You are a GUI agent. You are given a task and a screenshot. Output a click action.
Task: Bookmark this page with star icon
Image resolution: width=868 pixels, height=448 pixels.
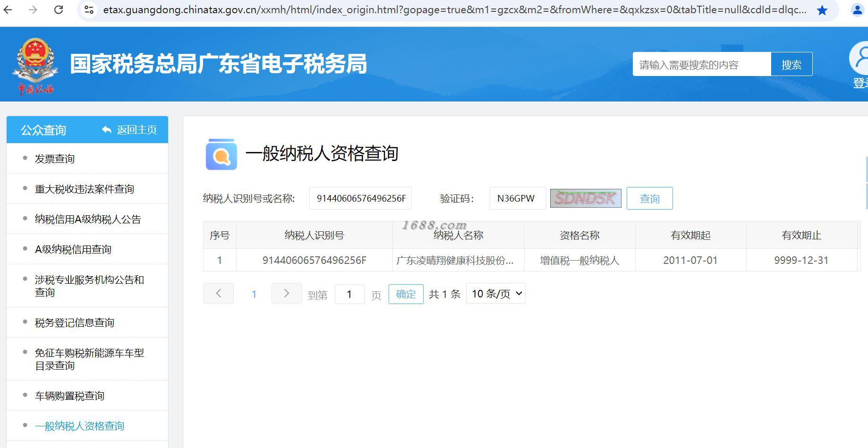pyautogui.click(x=822, y=10)
